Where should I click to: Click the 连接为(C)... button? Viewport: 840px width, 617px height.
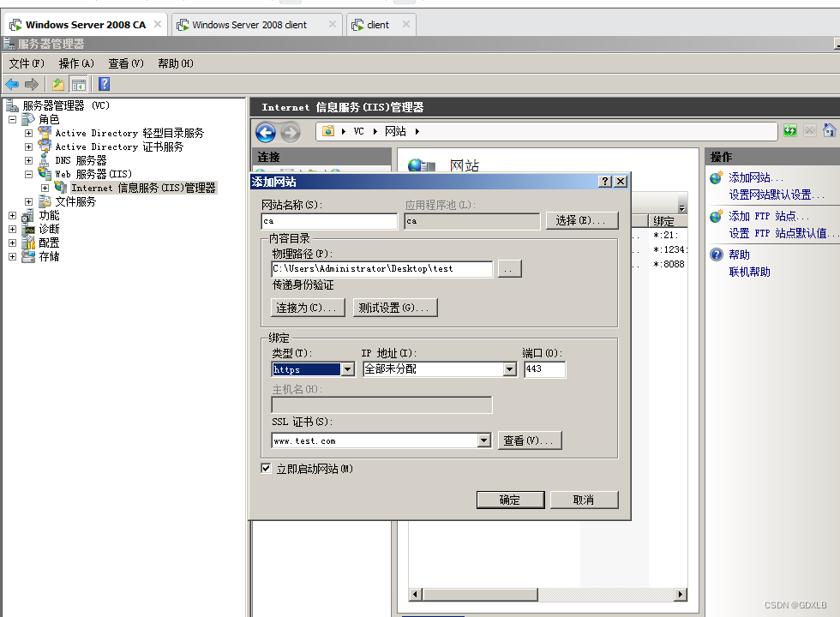pyautogui.click(x=308, y=308)
